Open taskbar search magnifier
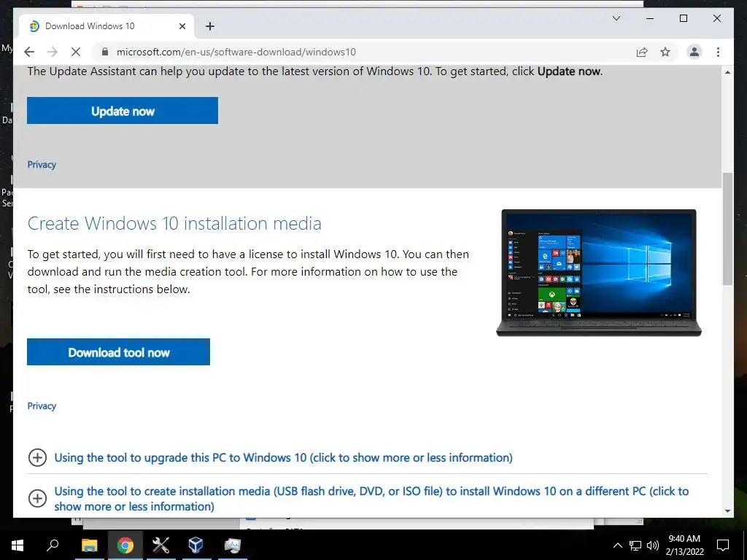 (x=53, y=545)
